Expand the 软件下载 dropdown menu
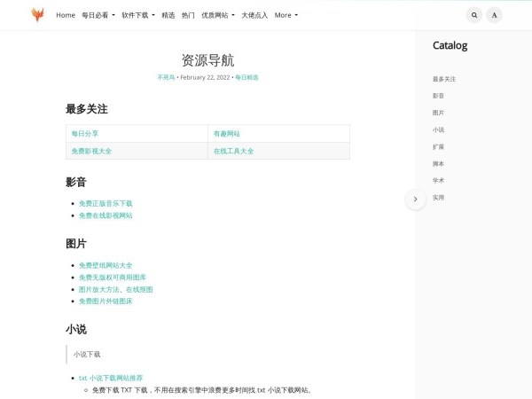Screen dimensions: 532x399 (137, 15)
